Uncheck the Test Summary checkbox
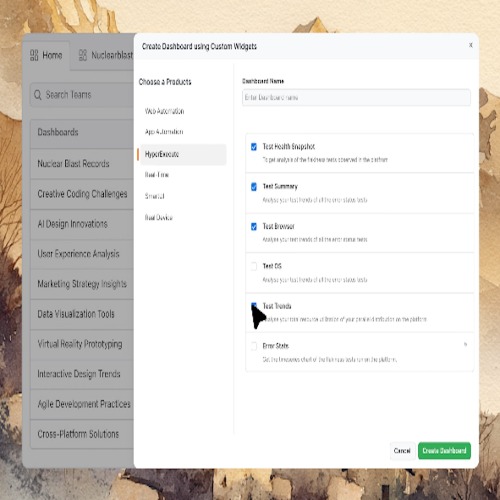 click(x=254, y=187)
